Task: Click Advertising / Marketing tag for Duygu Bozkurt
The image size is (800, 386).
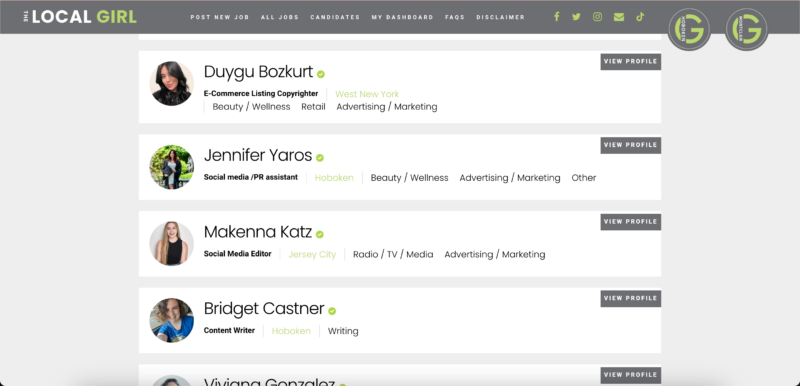Action: [387, 107]
